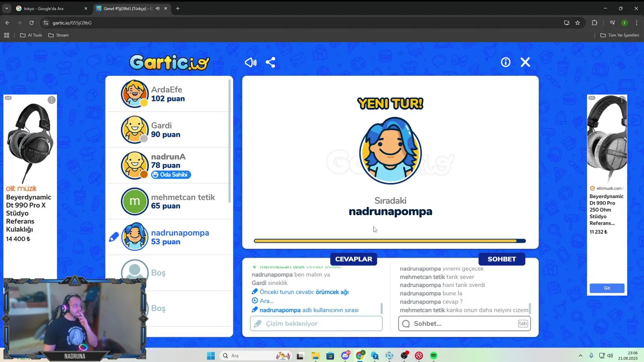Click the answers log scrollbar
The image size is (644, 362).
tap(381, 308)
